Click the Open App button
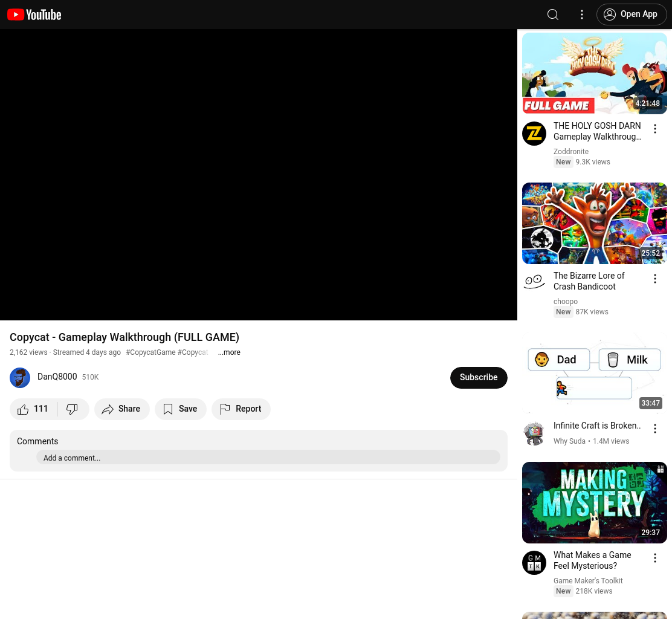 [x=632, y=15]
